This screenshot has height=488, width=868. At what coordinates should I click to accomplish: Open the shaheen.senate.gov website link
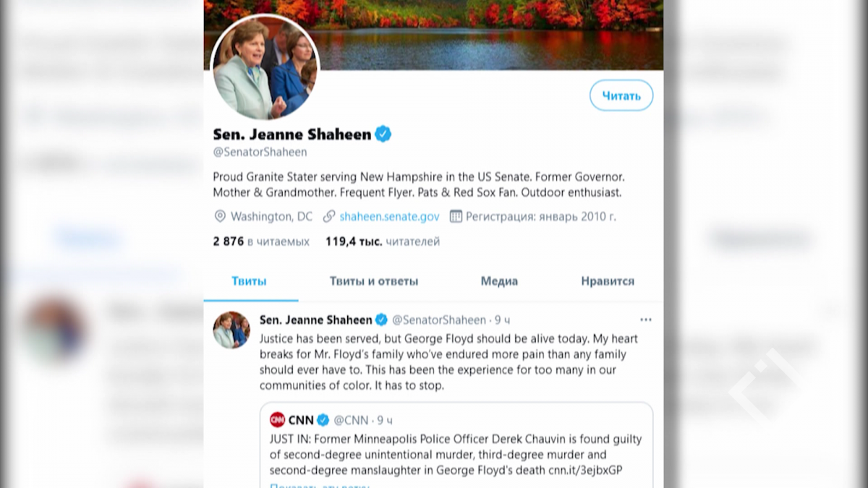[389, 216]
